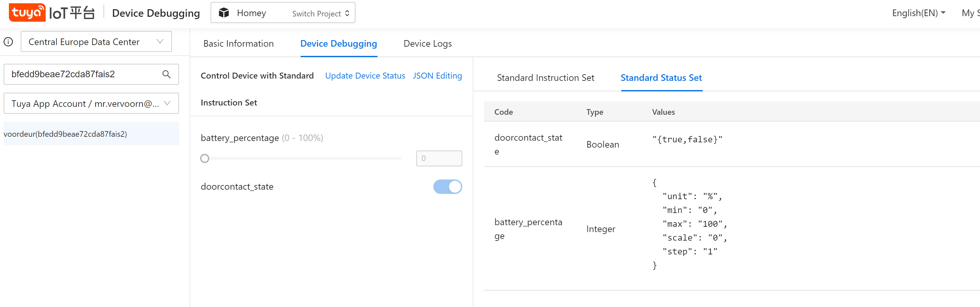This screenshot has height=307, width=980.
Task: Click the Homey project cube icon
Action: point(224,13)
